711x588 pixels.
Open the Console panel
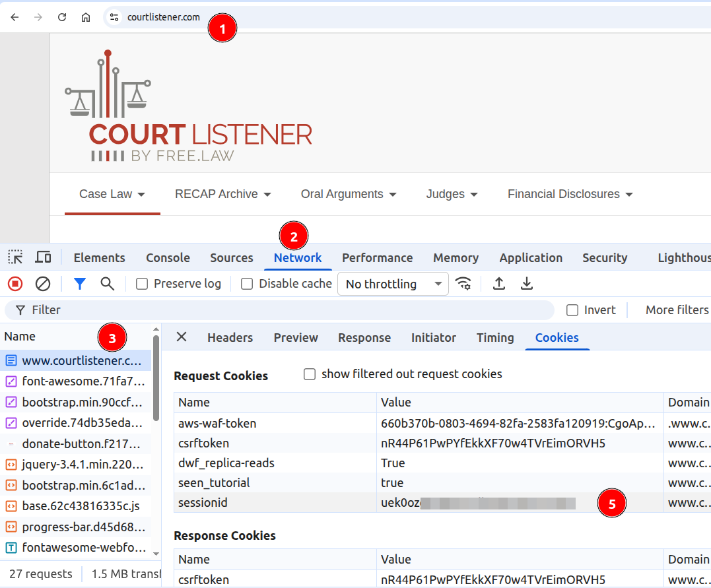(168, 257)
